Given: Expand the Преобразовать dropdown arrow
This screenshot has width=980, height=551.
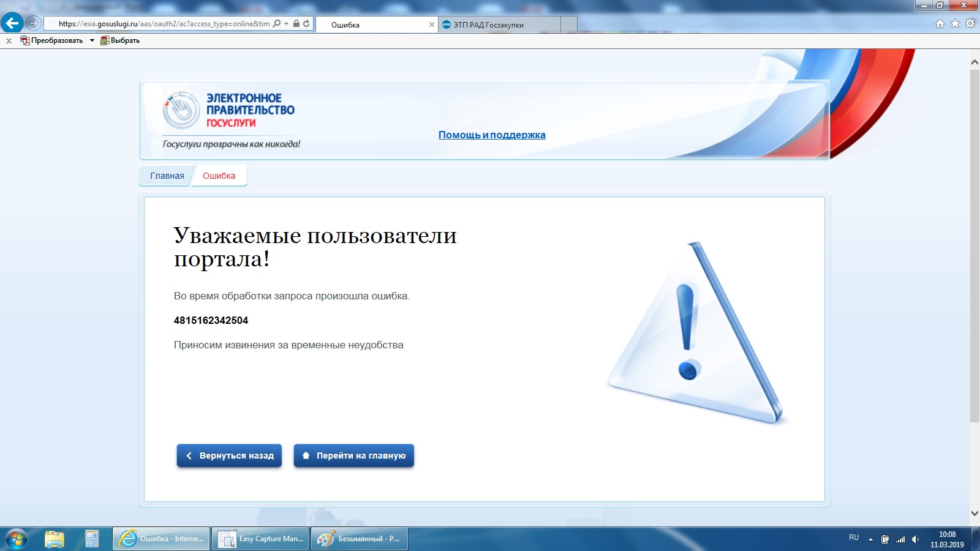Looking at the screenshot, I should (x=92, y=40).
